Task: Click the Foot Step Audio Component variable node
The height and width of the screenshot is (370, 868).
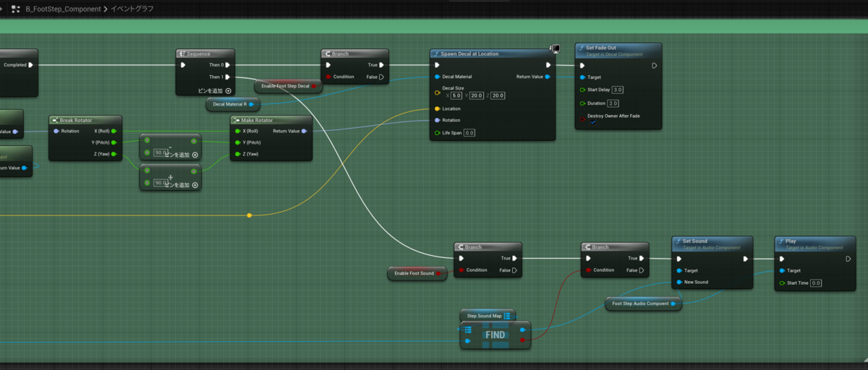Action: (x=644, y=304)
